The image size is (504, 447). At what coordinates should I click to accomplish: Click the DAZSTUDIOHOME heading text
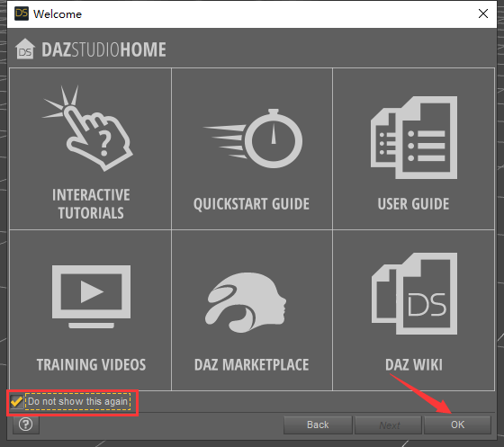coord(103,49)
